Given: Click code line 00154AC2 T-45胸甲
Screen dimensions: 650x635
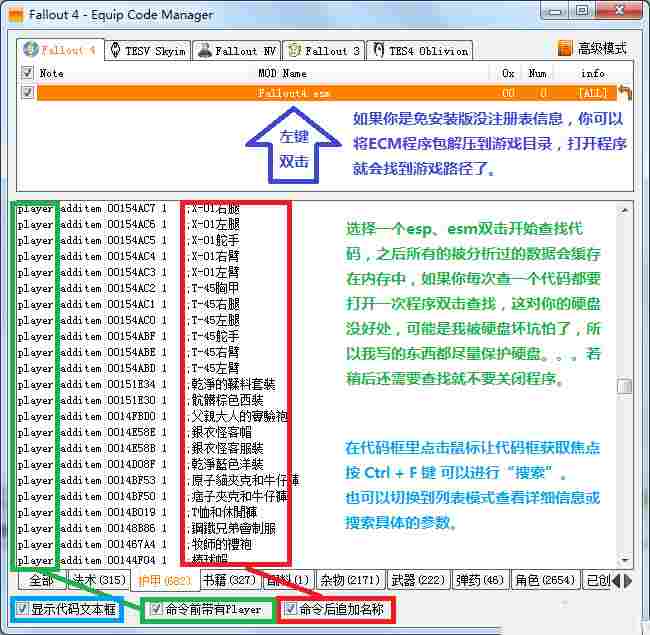Looking at the screenshot, I should [129, 288].
